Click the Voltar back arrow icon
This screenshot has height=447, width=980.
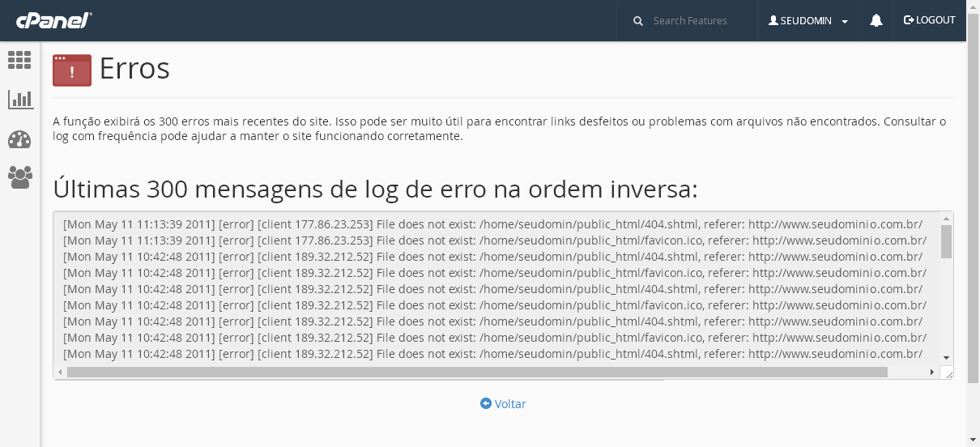[x=486, y=403]
